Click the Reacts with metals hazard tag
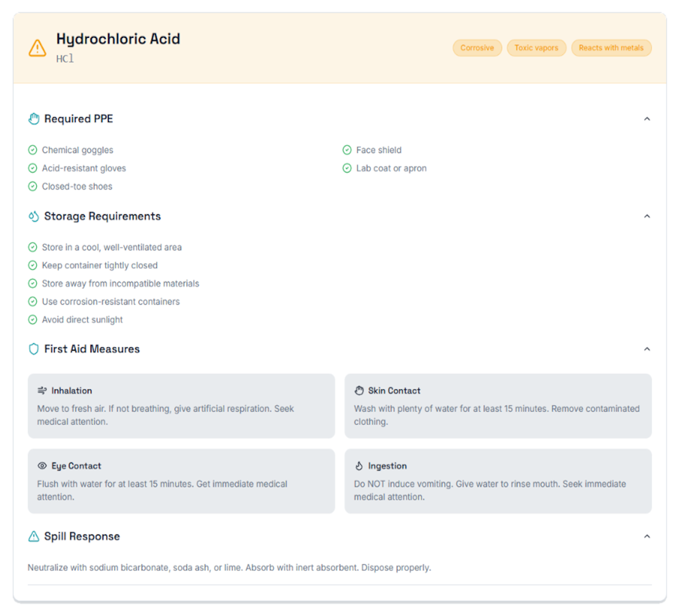The image size is (678, 616). pyautogui.click(x=611, y=48)
